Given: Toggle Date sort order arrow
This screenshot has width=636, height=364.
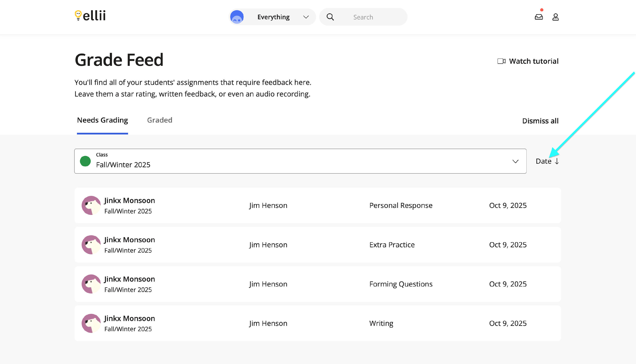Looking at the screenshot, I should tap(557, 161).
